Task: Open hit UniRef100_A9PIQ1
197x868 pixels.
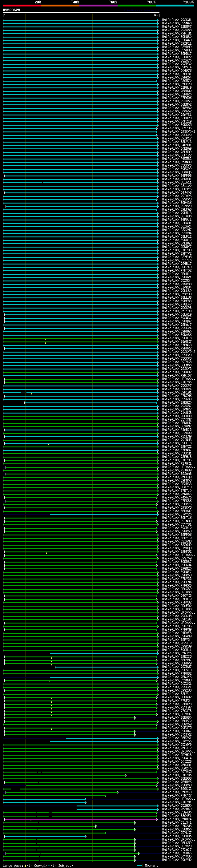Action: click(x=177, y=33)
